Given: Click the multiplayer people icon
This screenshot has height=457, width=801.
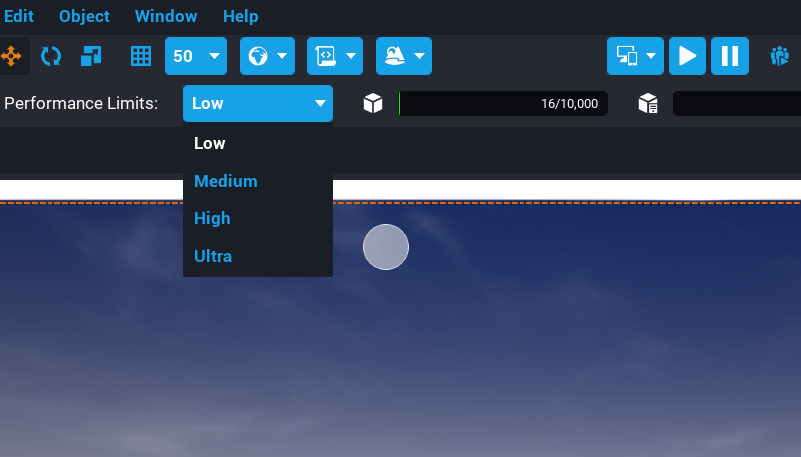Looking at the screenshot, I should (780, 56).
